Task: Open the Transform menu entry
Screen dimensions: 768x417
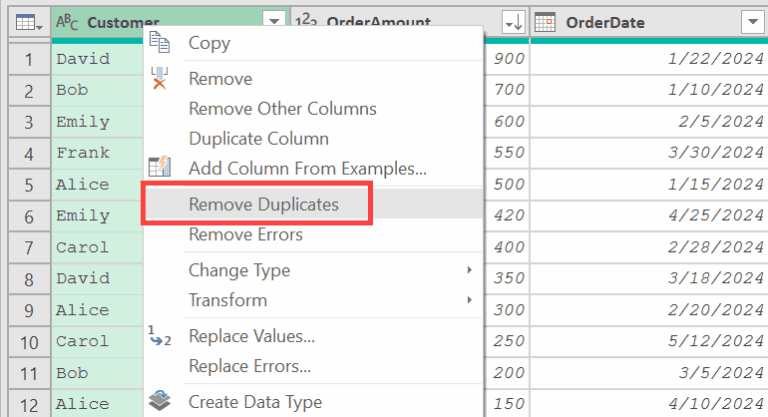Action: [x=313, y=300]
